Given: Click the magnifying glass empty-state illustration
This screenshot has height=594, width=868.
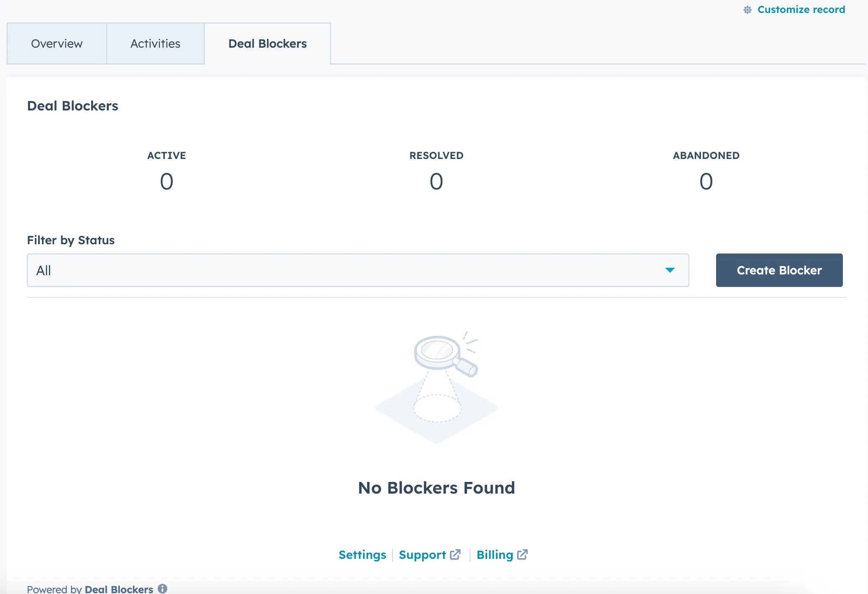Looking at the screenshot, I should coord(437,387).
